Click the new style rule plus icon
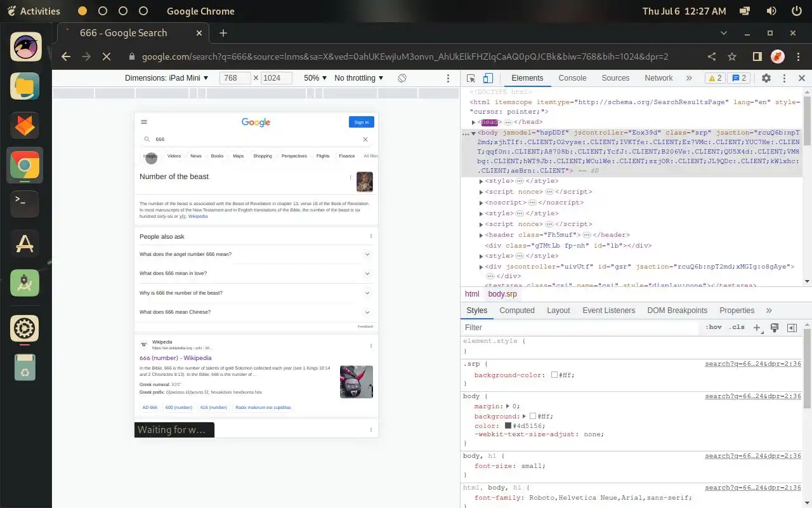Viewport: 812px width, 508px height. (757, 328)
